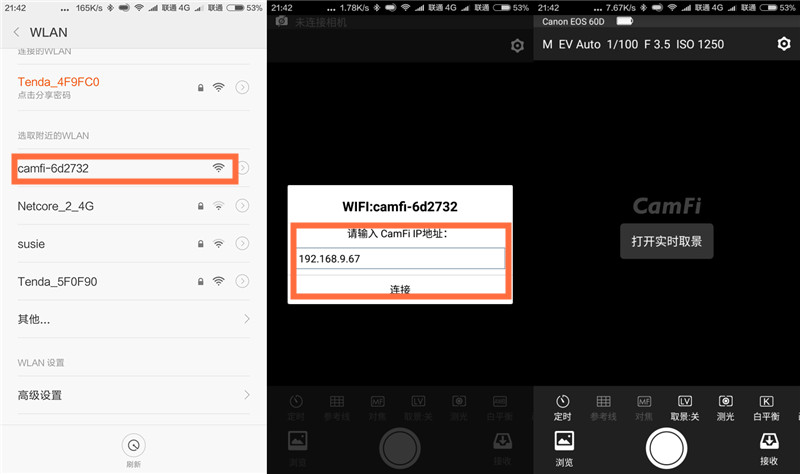The image size is (800, 474).
Task: Choose the susie WLAN network
Action: (x=31, y=244)
